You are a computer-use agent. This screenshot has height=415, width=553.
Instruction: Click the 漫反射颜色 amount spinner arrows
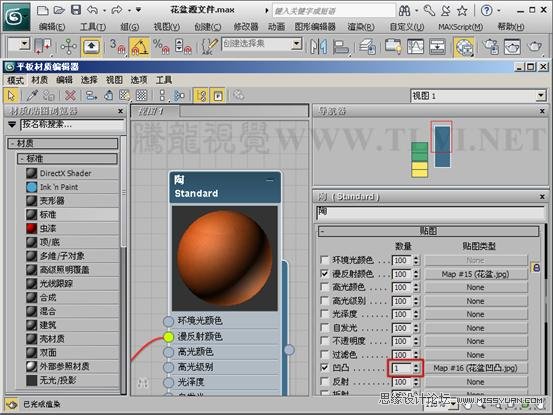[416, 274]
